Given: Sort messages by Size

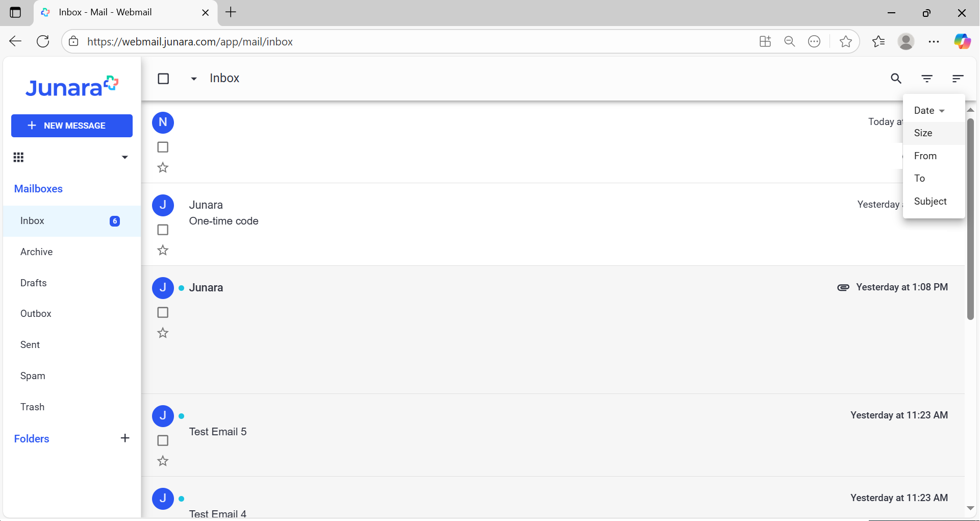Looking at the screenshot, I should (934, 133).
